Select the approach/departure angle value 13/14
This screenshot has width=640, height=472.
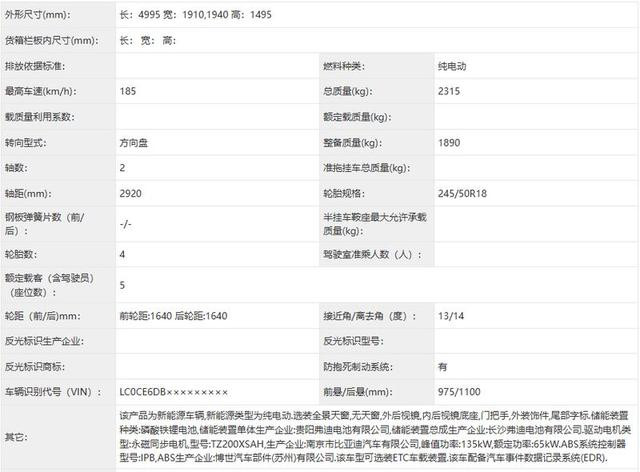coord(451,316)
